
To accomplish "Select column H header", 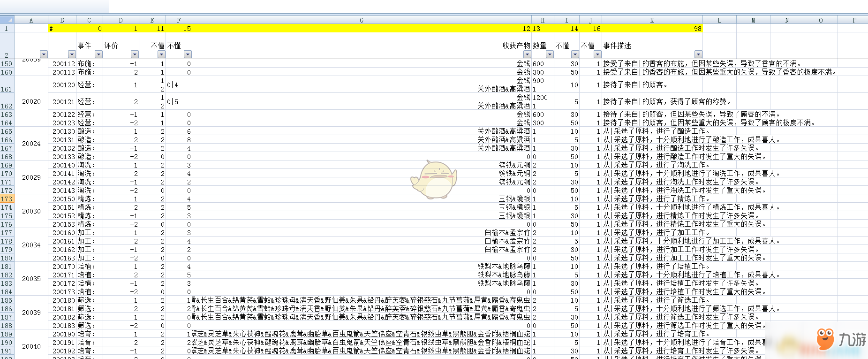I will tap(543, 20).
